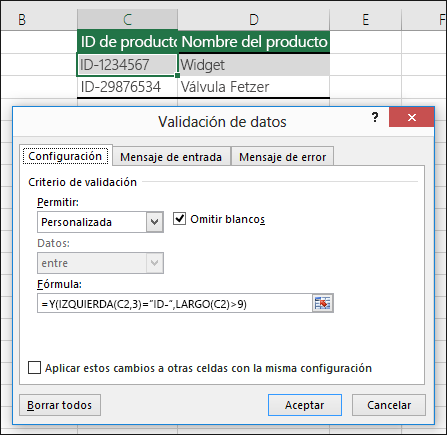Close the Validación de datos dialog
The image size is (447, 435).
click(x=412, y=117)
